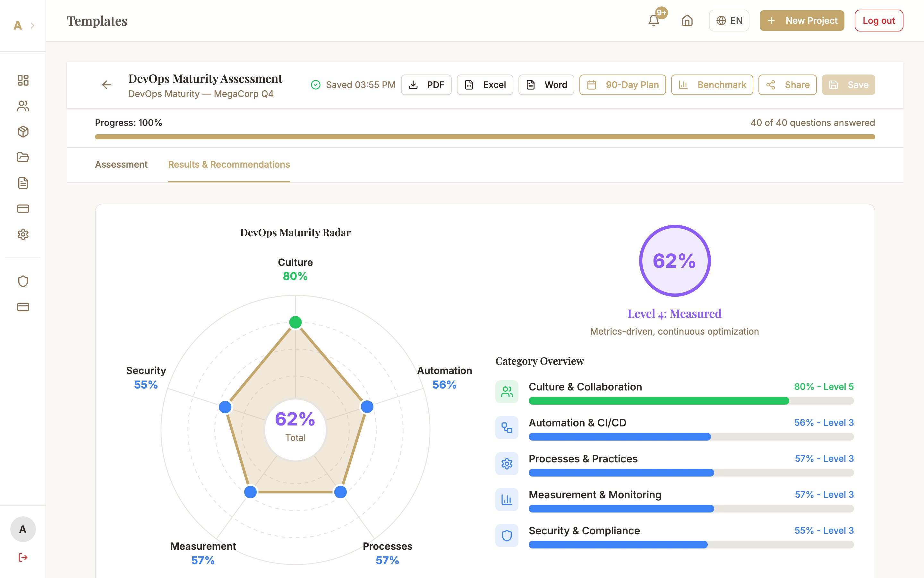The width and height of the screenshot is (924, 578).
Task: Click the Category Overview heading
Action: point(540,361)
